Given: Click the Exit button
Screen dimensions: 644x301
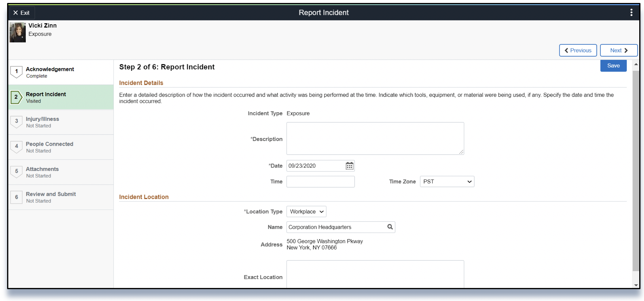Looking at the screenshot, I should coord(22,13).
